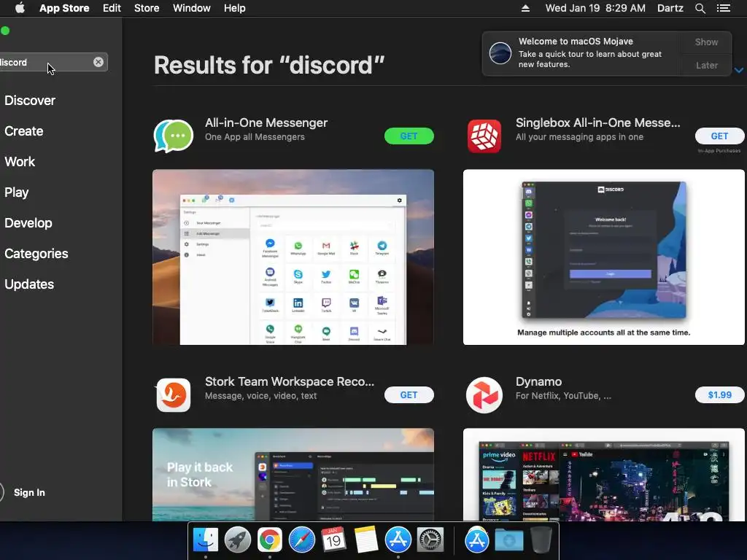Open Downloads folder in the Dock
The image size is (747, 560).
(x=508, y=540)
